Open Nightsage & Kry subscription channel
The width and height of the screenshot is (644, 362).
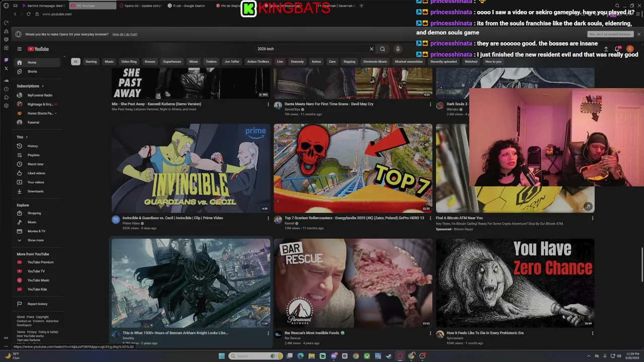click(x=38, y=104)
